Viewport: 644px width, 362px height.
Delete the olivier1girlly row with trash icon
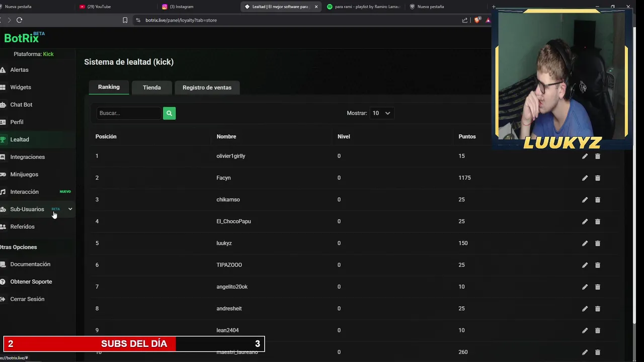[x=598, y=156]
